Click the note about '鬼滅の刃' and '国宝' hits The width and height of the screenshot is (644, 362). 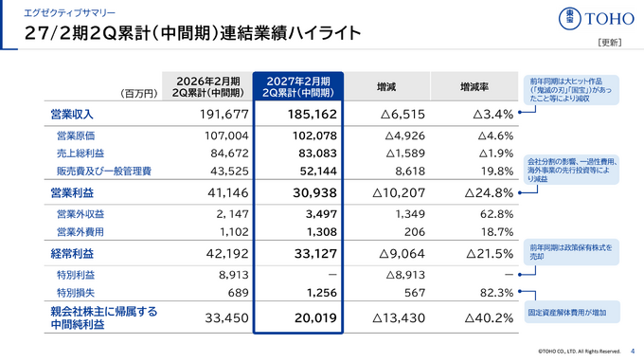pyautogui.click(x=571, y=90)
